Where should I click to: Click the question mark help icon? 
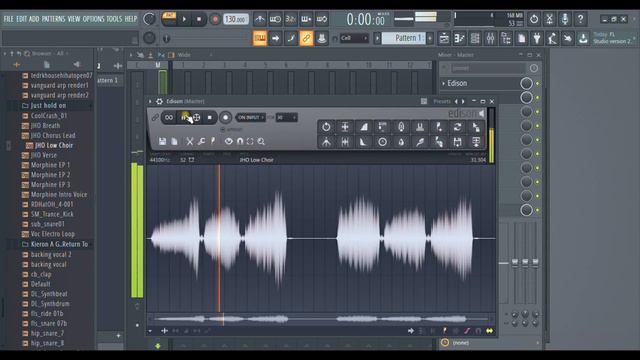[x=580, y=19]
